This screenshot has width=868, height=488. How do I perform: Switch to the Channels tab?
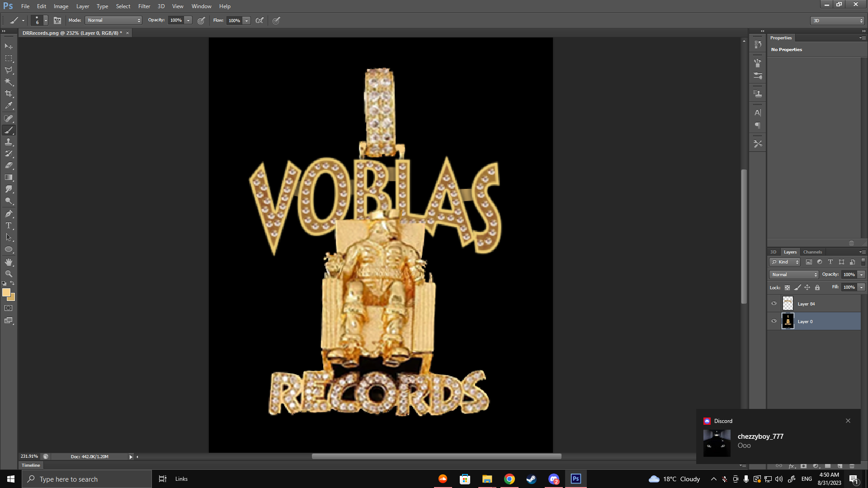812,252
